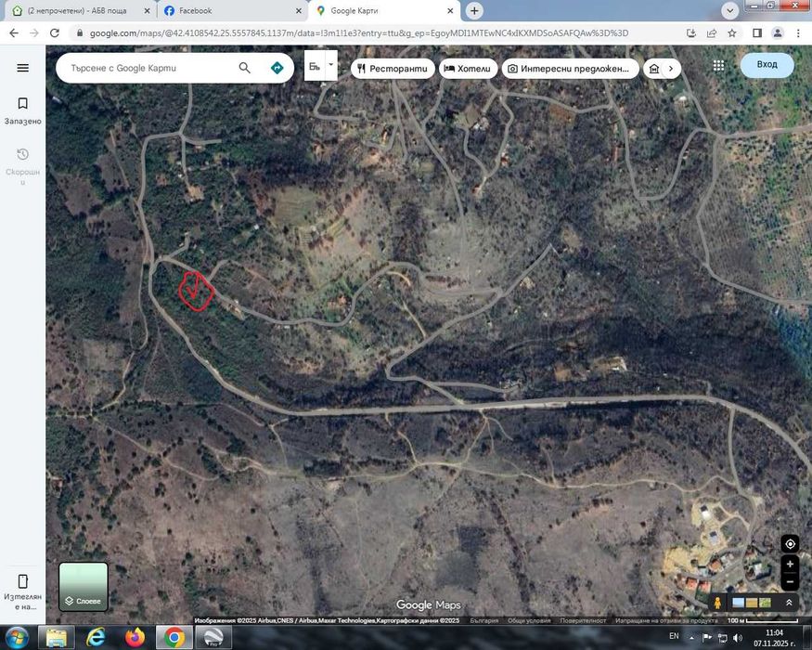Toggle the Layers (Слоеве) map type thumbnail
This screenshot has height=650, width=812.
pos(84,587)
